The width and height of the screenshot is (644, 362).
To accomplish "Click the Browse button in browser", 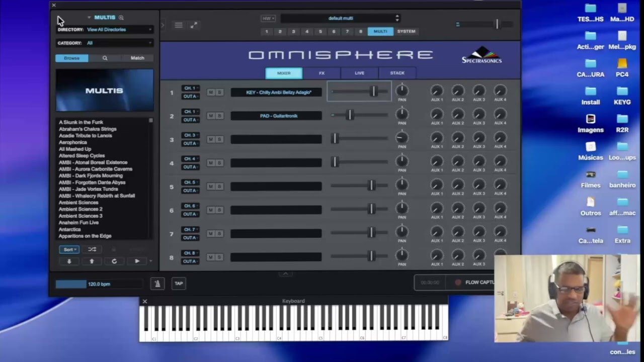I will click(71, 58).
